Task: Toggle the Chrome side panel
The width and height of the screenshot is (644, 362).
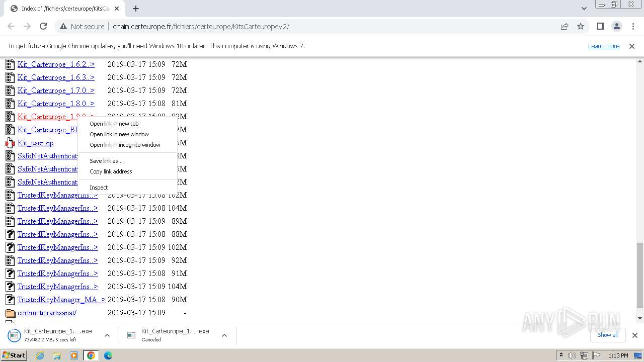Action: tap(600, 26)
